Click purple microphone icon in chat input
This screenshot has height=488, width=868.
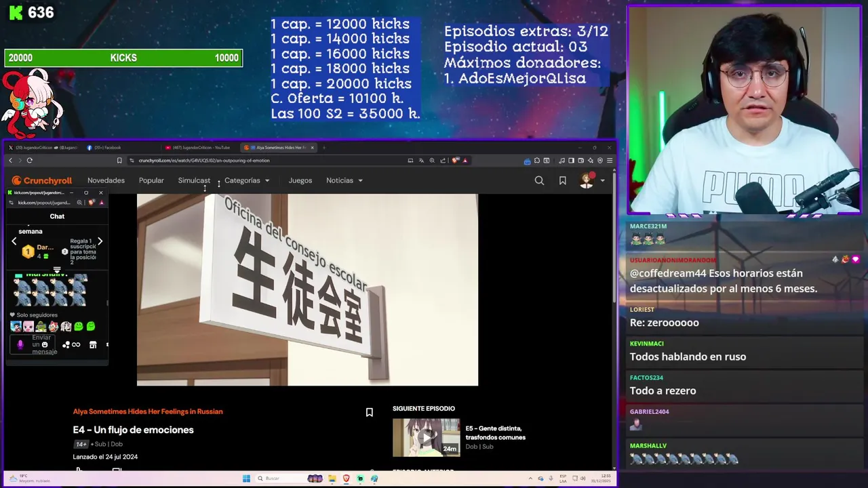pyautogui.click(x=20, y=344)
